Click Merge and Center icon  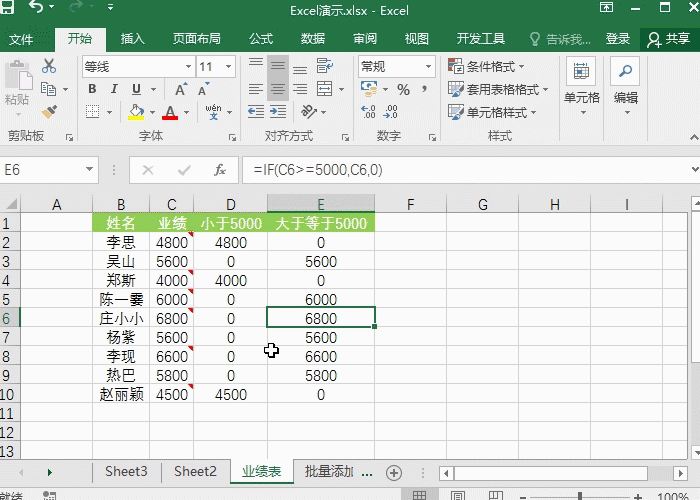tap(325, 88)
